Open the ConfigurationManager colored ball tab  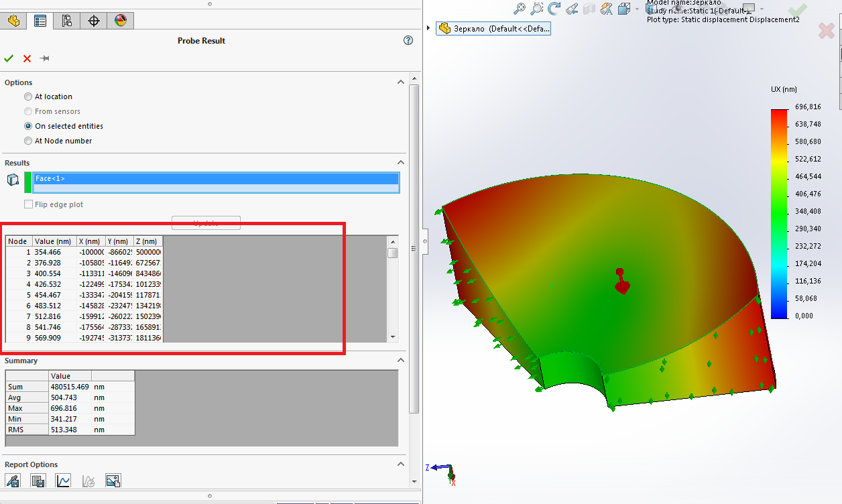pos(119,21)
